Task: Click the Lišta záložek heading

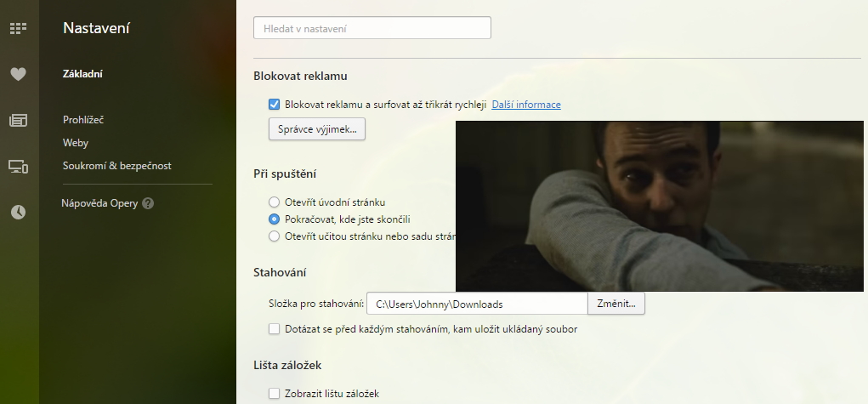Action: tap(287, 365)
